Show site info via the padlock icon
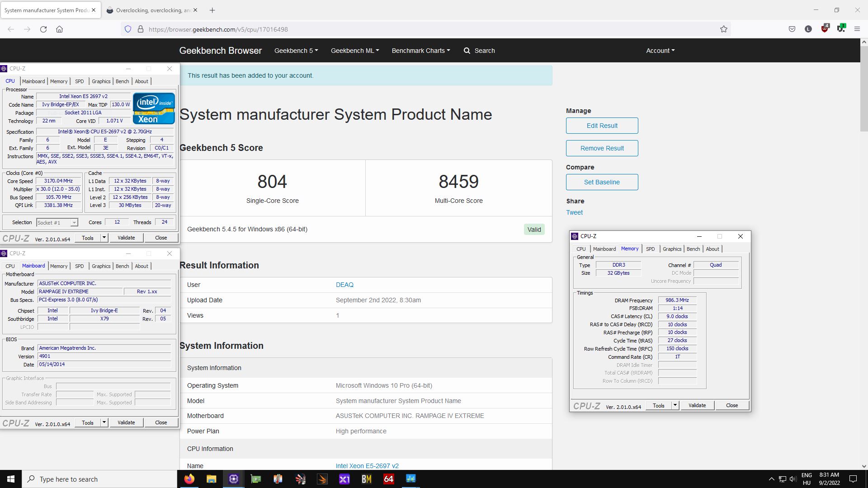 point(141,29)
